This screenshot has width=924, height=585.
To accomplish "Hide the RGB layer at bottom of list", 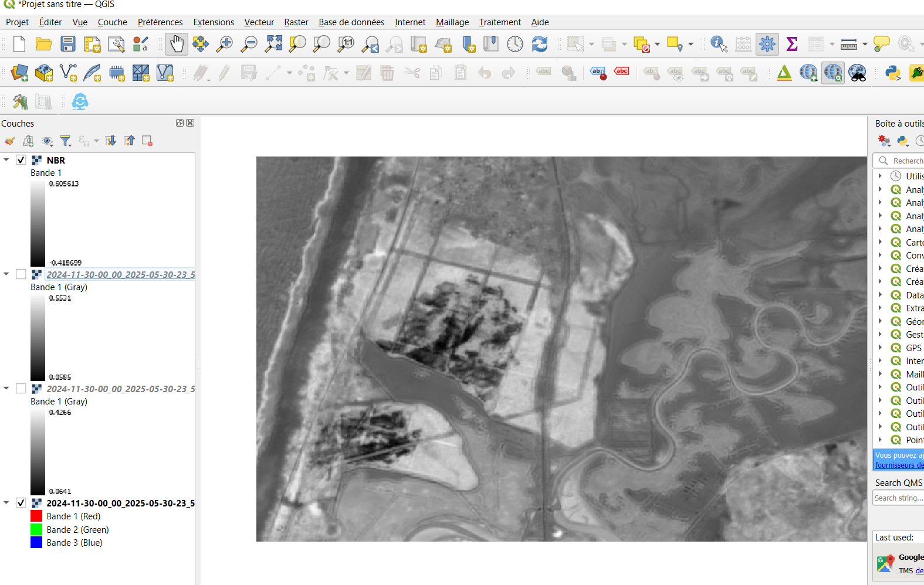I will (21, 503).
